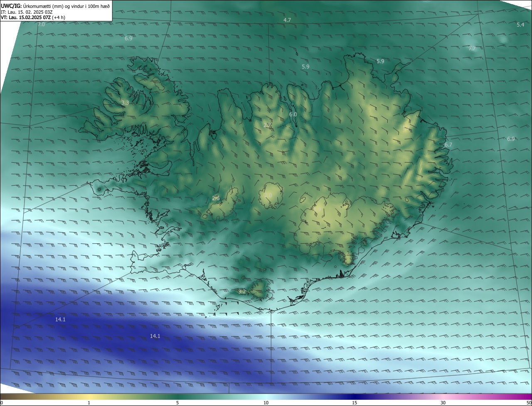Viewport: 532px width, 406px height.
Task: Pick the yellow color-scale segment at 1 mm
Action: coord(89,396)
